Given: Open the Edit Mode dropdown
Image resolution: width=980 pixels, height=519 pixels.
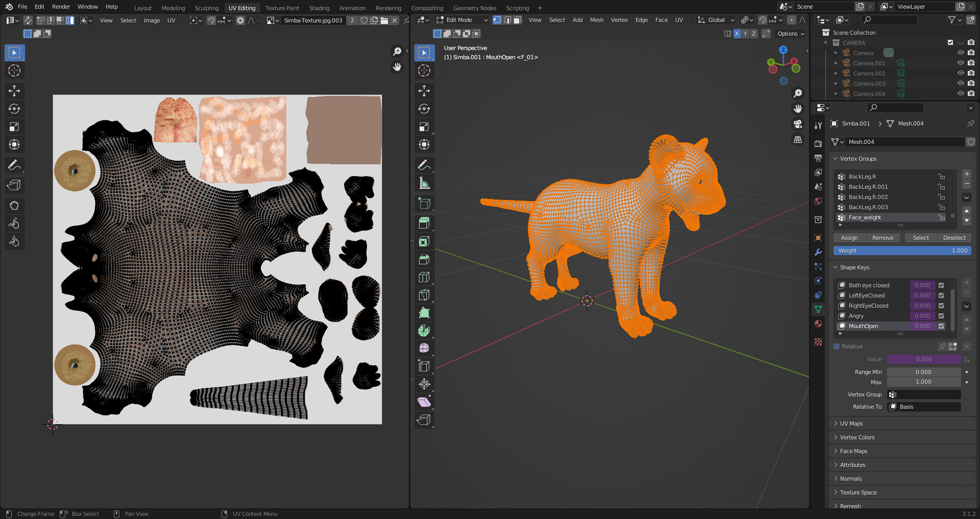Looking at the screenshot, I should tap(460, 20).
